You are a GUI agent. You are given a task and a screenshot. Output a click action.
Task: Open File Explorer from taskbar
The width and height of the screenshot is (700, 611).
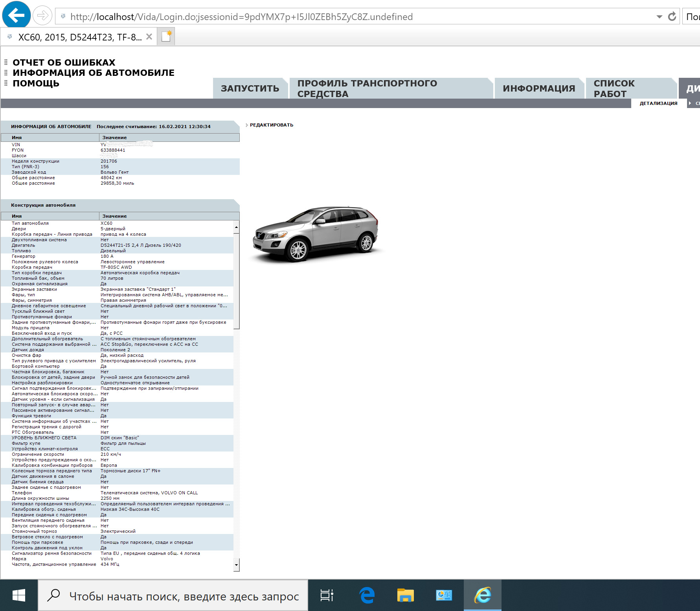(405, 596)
